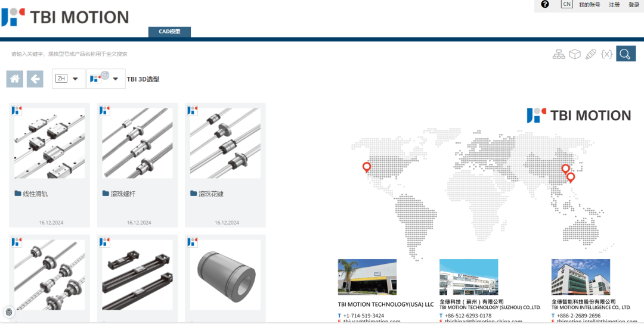Click the TBI MOTION logo above the world map
Screen dimensions: 644x324
(x=579, y=115)
